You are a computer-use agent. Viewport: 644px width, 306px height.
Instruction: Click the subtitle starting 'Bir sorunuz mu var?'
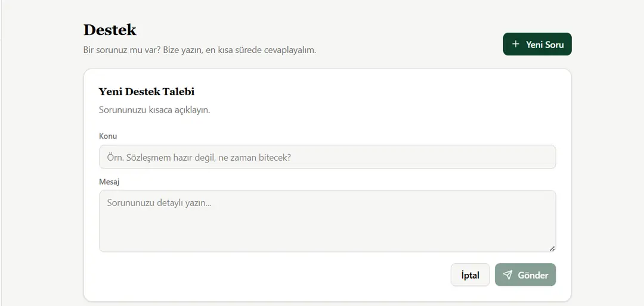[200, 51]
